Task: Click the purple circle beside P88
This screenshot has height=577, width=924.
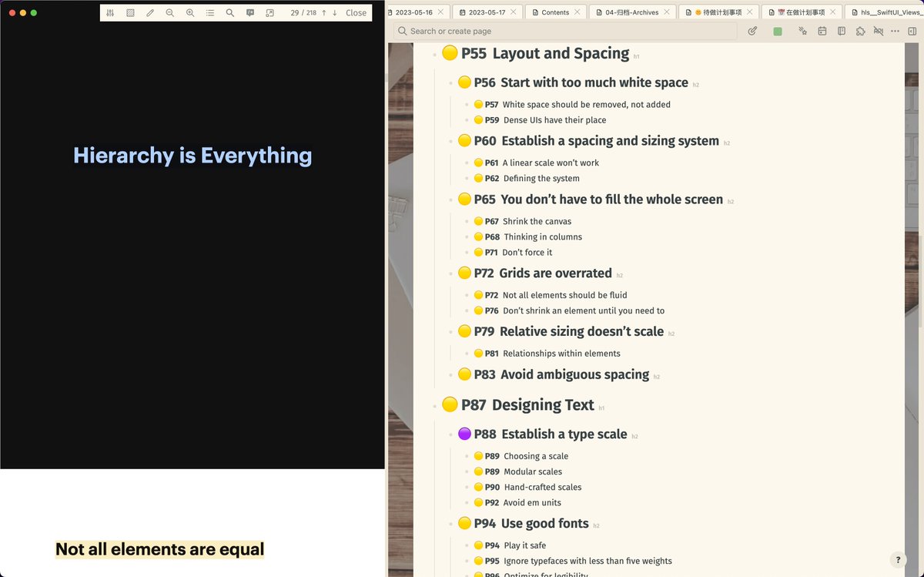Action: (x=464, y=434)
